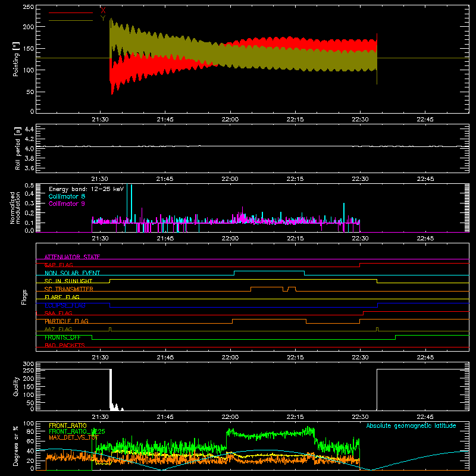This screenshot has height=476, width=476.
Task: Click the 22:15 tick under Flags panel
Action: click(295, 358)
